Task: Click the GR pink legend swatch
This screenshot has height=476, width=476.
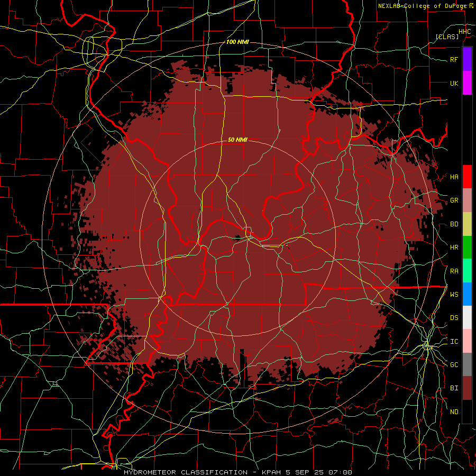Action: (467, 200)
